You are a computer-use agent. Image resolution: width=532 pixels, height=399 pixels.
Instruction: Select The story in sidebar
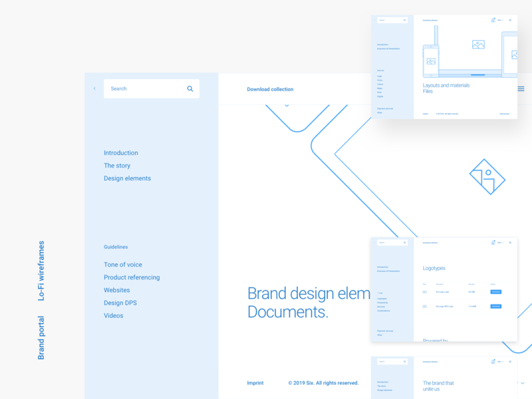point(117,166)
